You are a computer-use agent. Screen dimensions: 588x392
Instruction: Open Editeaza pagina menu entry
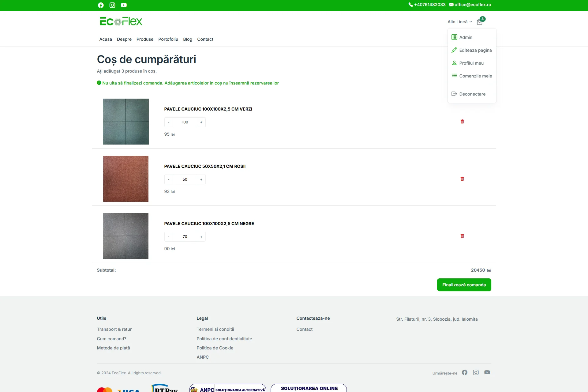475,50
